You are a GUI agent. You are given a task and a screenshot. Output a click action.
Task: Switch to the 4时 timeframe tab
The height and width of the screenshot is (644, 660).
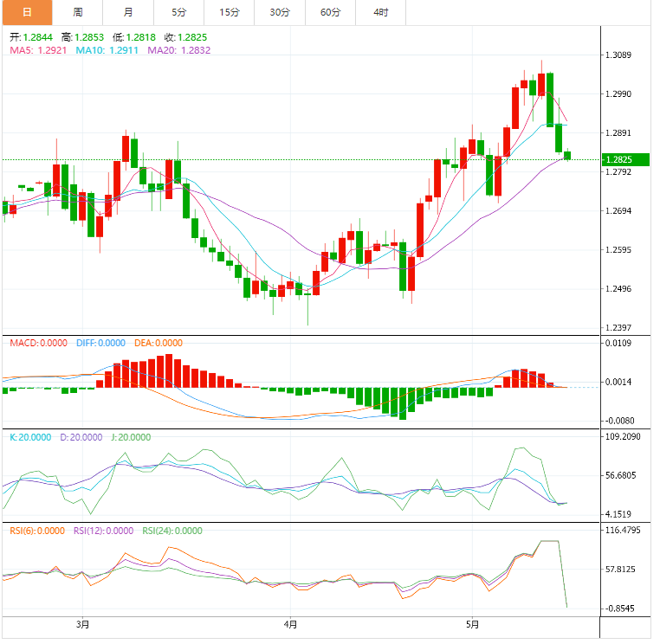pyautogui.click(x=381, y=12)
